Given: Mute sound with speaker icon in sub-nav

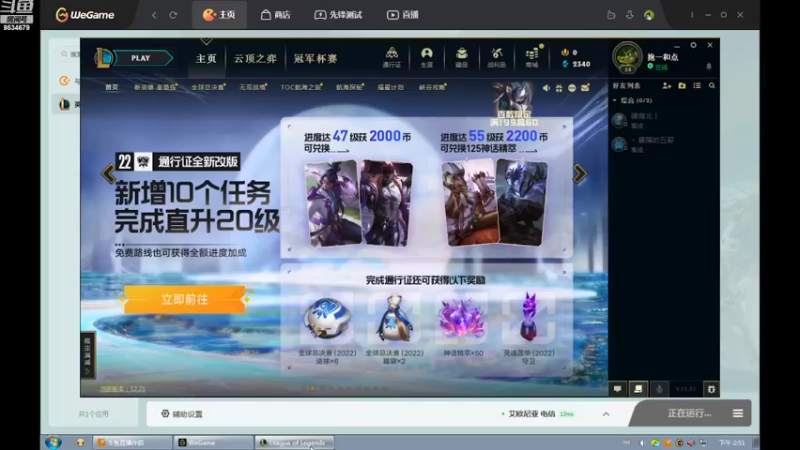Looking at the screenshot, I should pos(546,88).
